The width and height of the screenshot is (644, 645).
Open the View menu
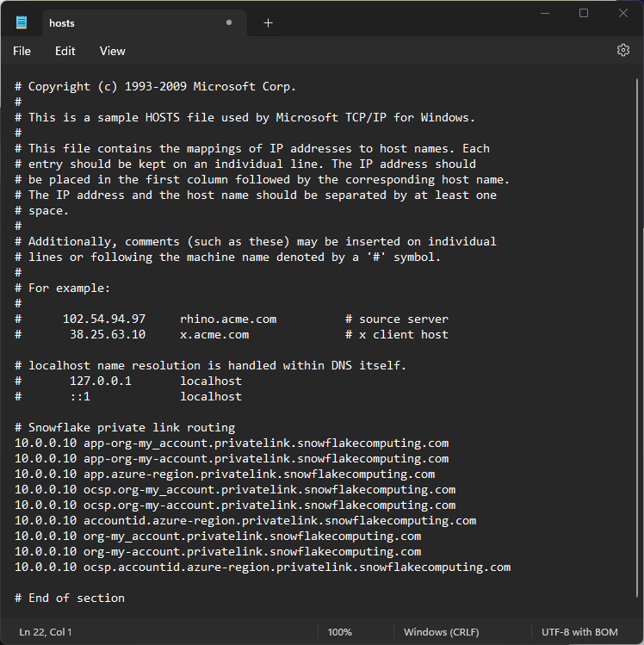click(112, 51)
